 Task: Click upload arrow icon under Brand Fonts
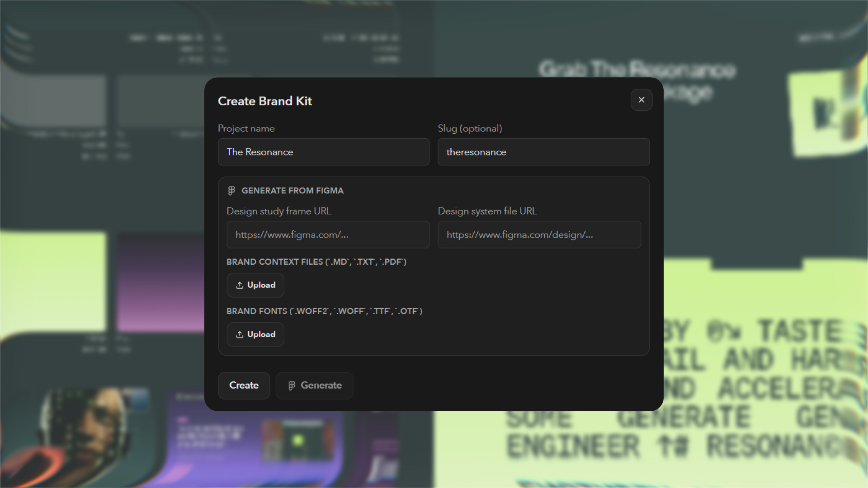coord(240,334)
